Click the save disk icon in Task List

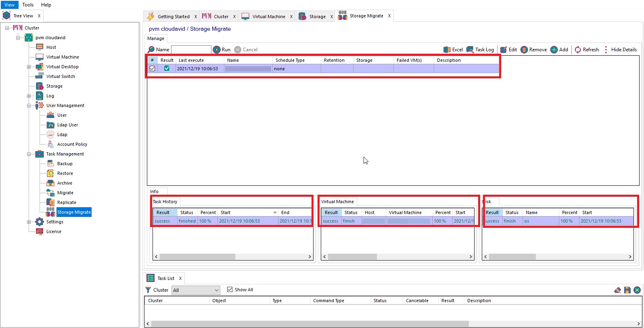pyautogui.click(x=627, y=290)
